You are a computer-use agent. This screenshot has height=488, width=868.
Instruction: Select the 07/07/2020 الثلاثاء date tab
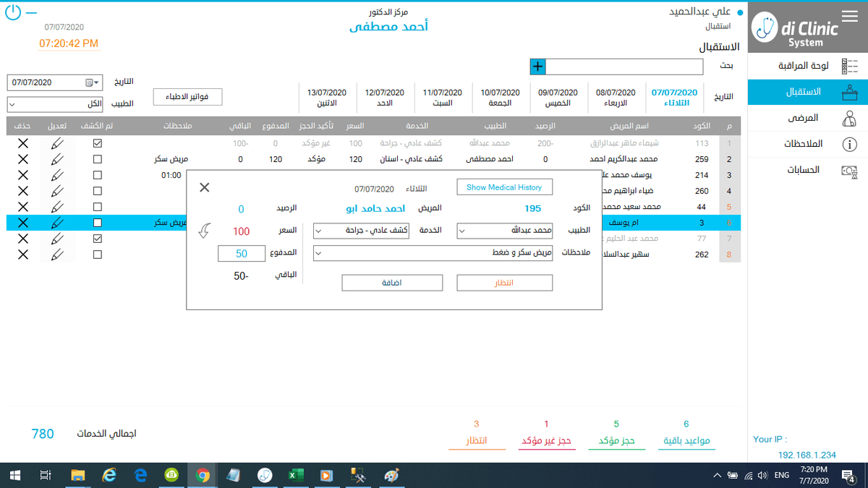click(675, 98)
